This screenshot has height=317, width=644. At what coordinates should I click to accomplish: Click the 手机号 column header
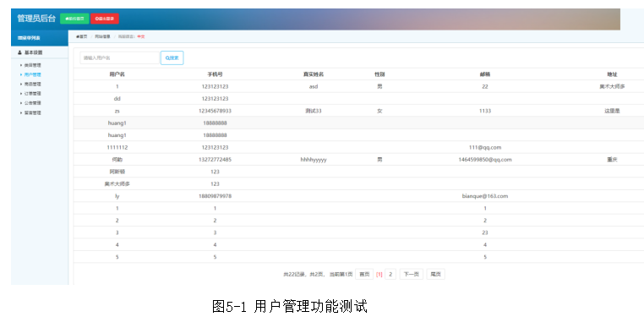pos(215,74)
